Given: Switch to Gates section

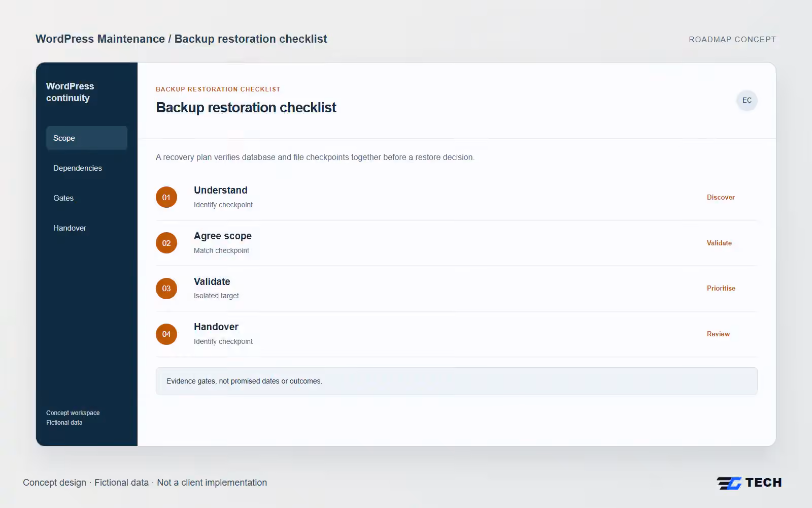Looking at the screenshot, I should pyautogui.click(x=87, y=198).
